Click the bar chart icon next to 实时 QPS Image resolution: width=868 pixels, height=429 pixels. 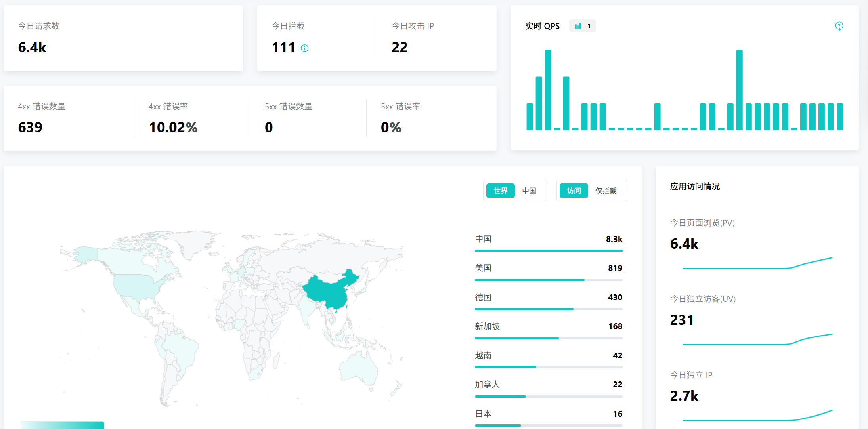[578, 26]
